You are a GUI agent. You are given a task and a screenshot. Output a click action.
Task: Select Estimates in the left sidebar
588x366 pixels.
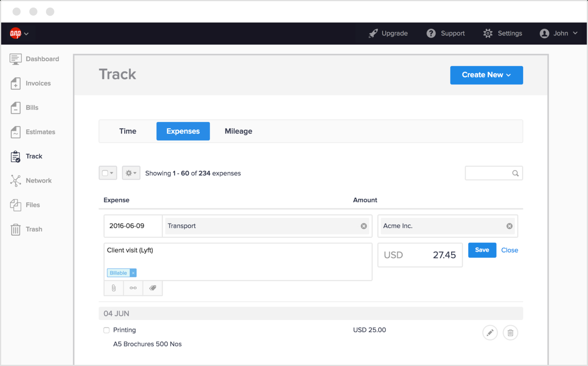pos(40,132)
